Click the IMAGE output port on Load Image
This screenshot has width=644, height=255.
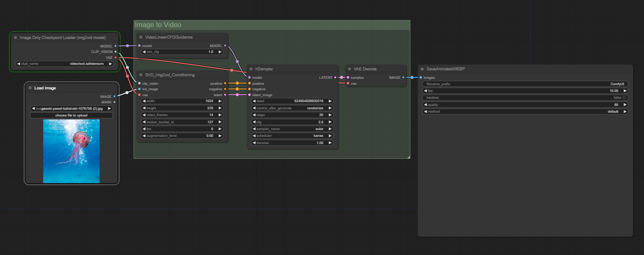point(115,96)
